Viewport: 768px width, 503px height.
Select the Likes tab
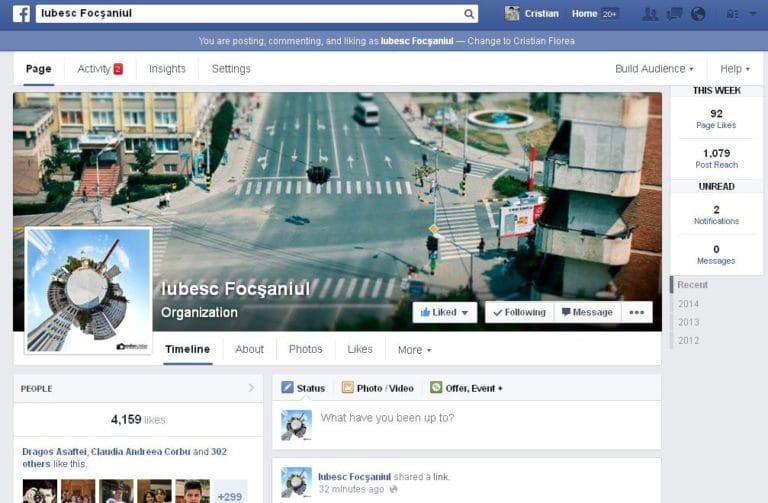[x=360, y=349]
